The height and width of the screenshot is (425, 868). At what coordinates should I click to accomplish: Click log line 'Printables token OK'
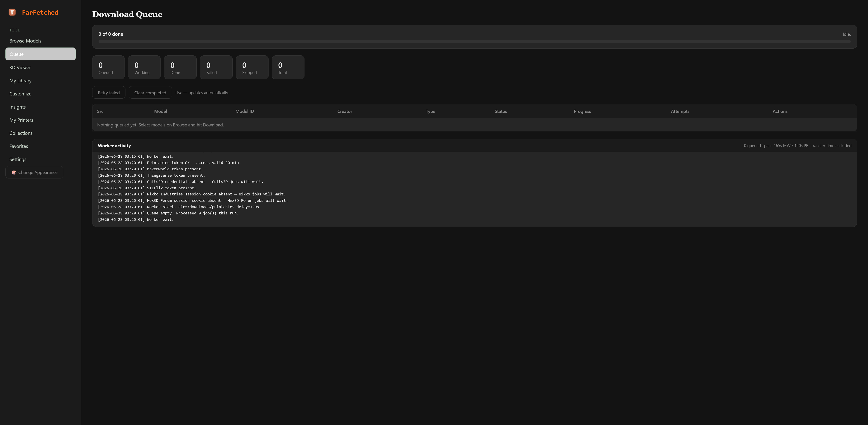169,163
